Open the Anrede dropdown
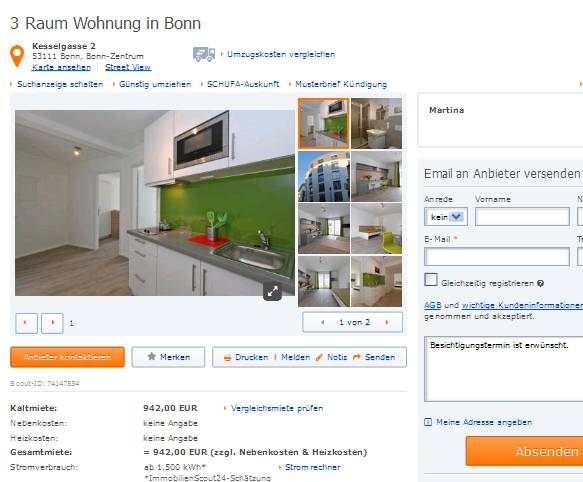This screenshot has width=583, height=482. [x=445, y=217]
